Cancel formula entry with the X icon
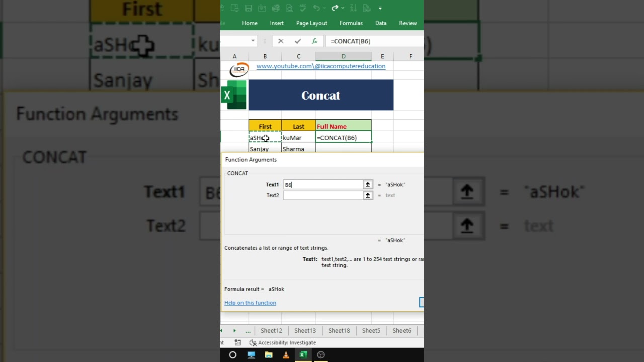The width and height of the screenshot is (644, 362). pos(281,41)
